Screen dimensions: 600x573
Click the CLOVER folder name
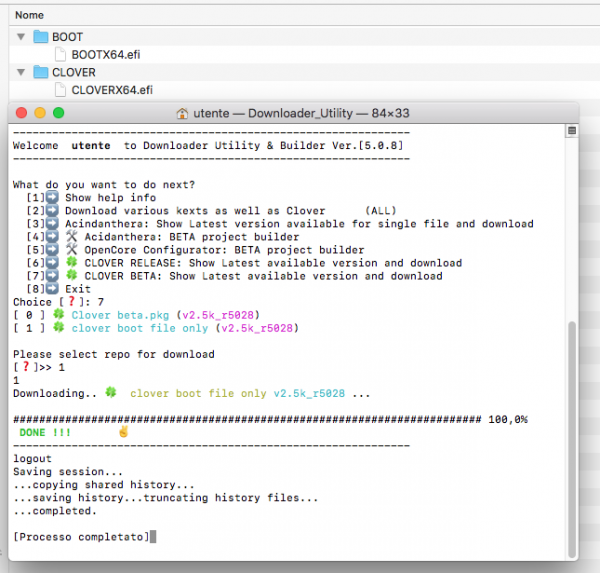pyautogui.click(x=74, y=72)
